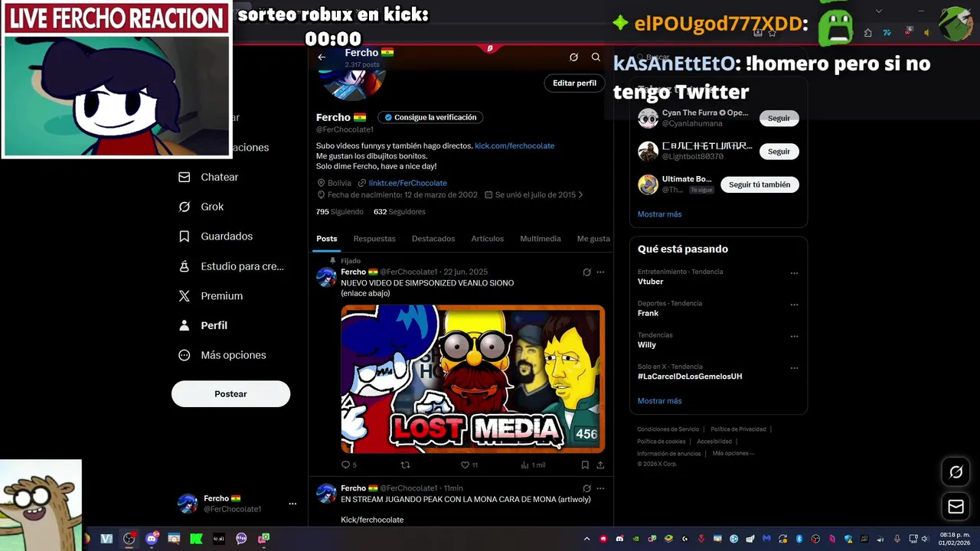Open Accesibilidad footer link
The width and height of the screenshot is (980, 551).
click(714, 442)
